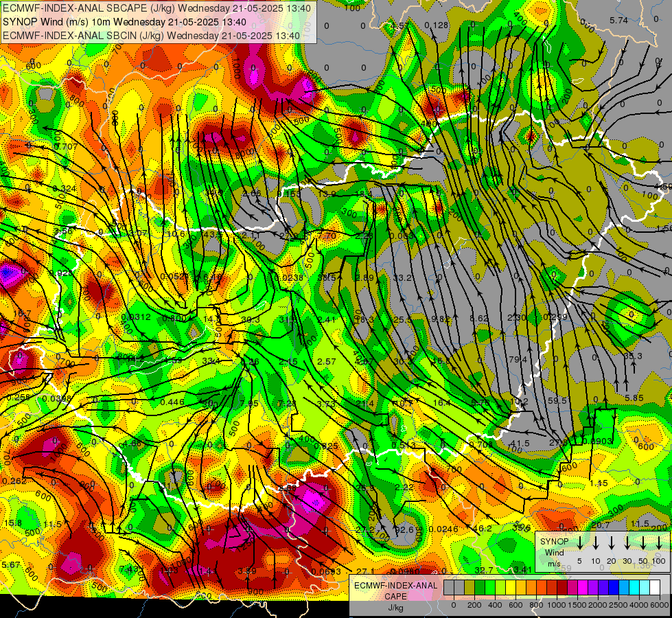This screenshot has height=618, width=672.
Task: Pick the pure yellow swatch in CAPE legend
Action: pos(511,588)
